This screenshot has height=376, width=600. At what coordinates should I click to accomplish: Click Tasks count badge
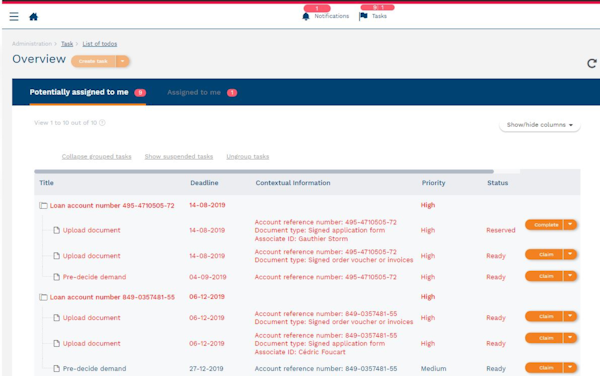click(377, 7)
